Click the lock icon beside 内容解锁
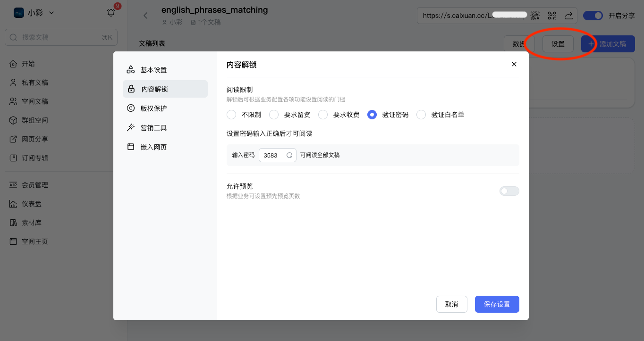This screenshot has height=341, width=644. 131,89
